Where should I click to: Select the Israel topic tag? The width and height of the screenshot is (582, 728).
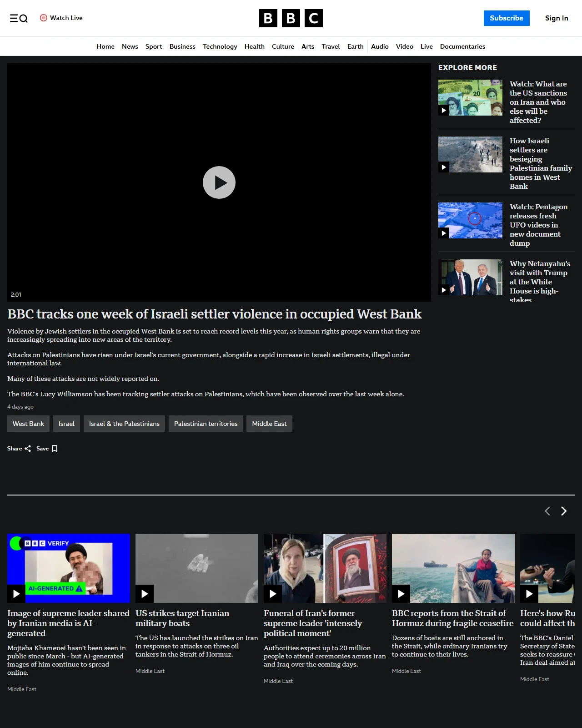pyautogui.click(x=66, y=424)
